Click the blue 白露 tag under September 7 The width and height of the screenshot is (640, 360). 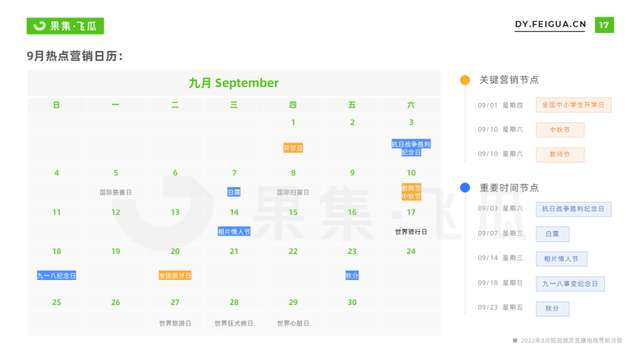(x=234, y=192)
